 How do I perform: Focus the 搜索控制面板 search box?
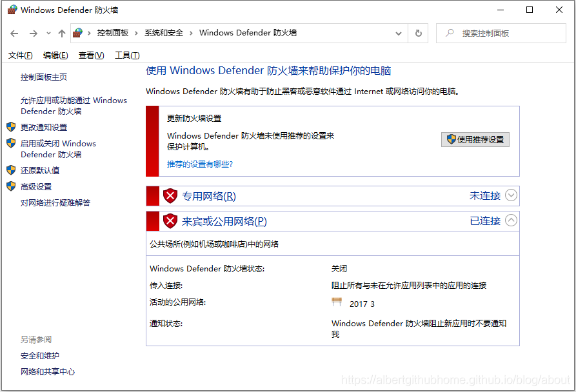pyautogui.click(x=501, y=34)
